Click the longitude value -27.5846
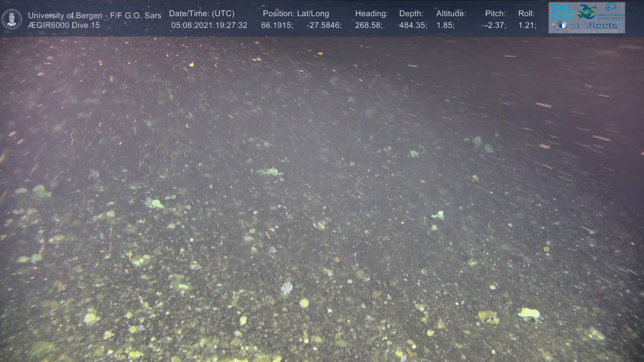 324,25
